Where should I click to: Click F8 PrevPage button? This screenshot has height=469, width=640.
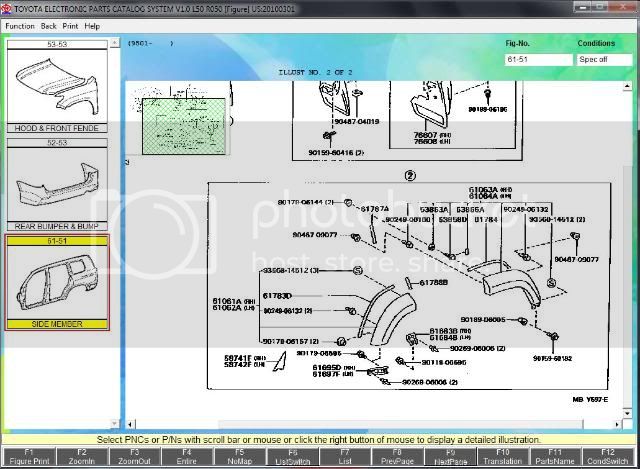point(398,457)
